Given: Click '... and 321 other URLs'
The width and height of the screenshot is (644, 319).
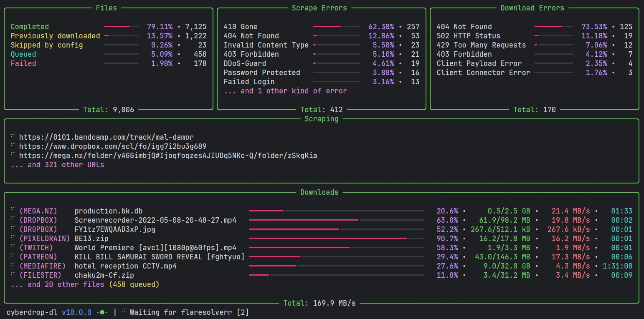Looking at the screenshot, I should (58, 165).
